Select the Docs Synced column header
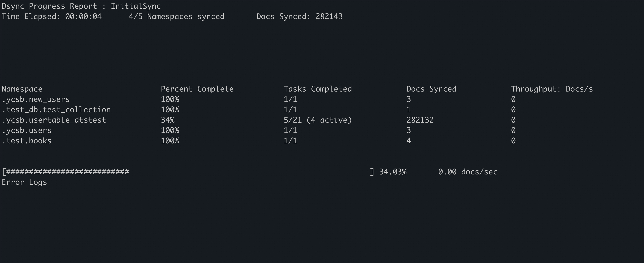The width and height of the screenshot is (644, 263). coord(431,89)
